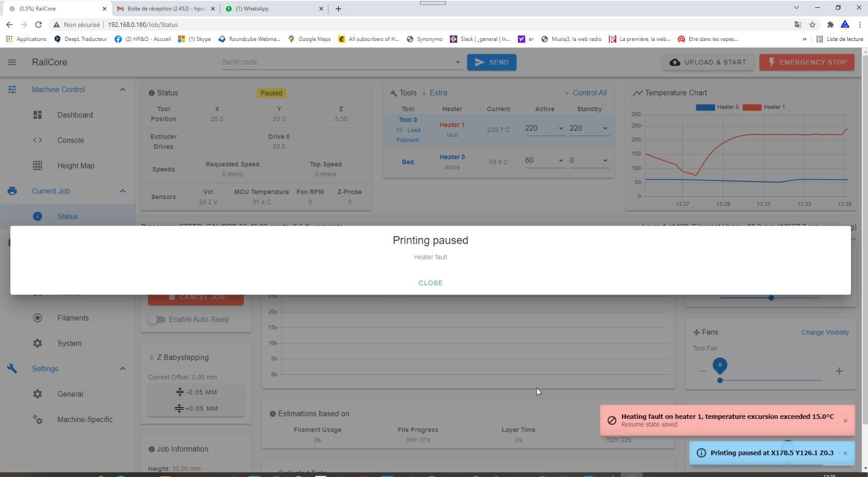Screen dimensions: 868x477
Task: Dismiss the heating fault notification
Action: (845, 420)
